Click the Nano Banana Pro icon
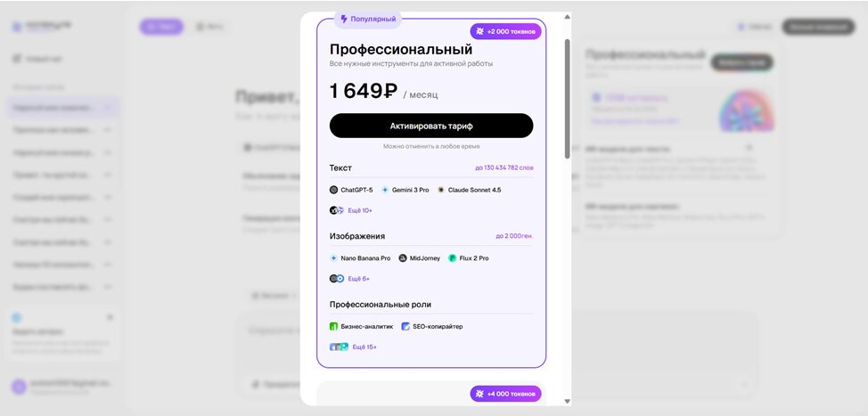 pyautogui.click(x=334, y=258)
